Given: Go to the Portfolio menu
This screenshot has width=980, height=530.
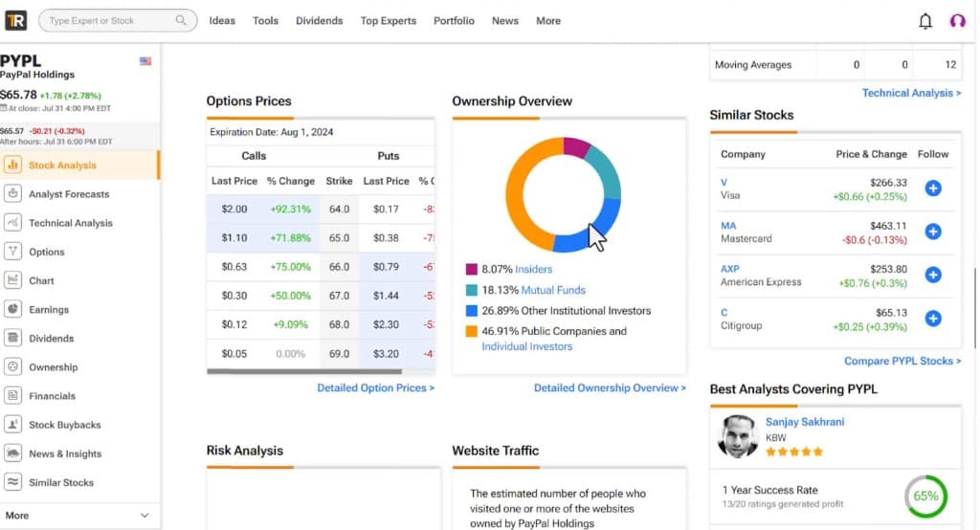Looking at the screenshot, I should pos(454,21).
